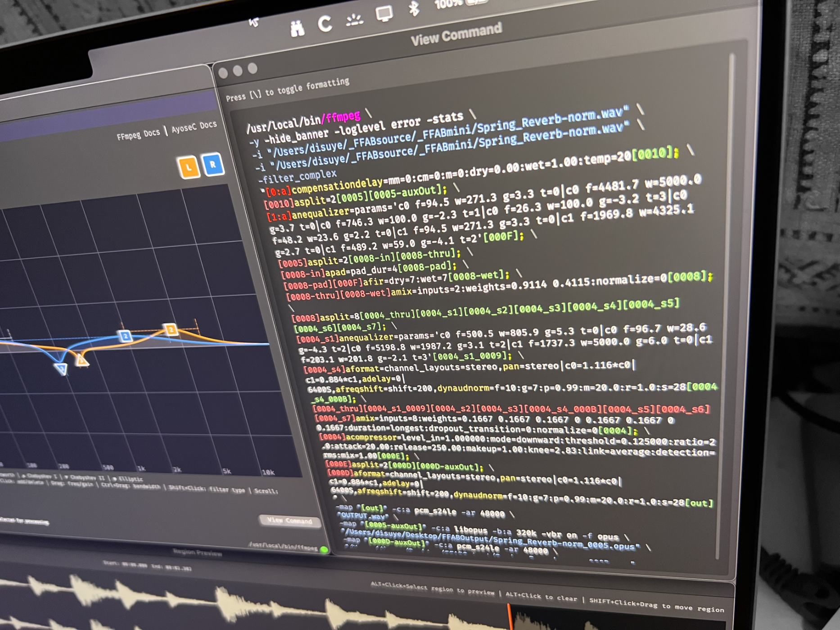
Task: Toggle the orange L channel button
Action: 189,167
